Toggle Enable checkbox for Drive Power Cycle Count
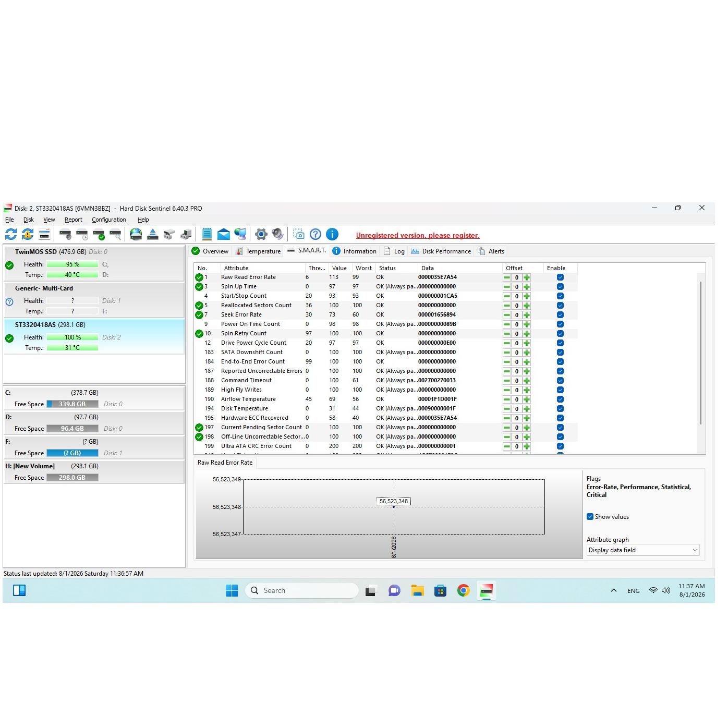Image resolution: width=728 pixels, height=728 pixels. click(x=560, y=343)
